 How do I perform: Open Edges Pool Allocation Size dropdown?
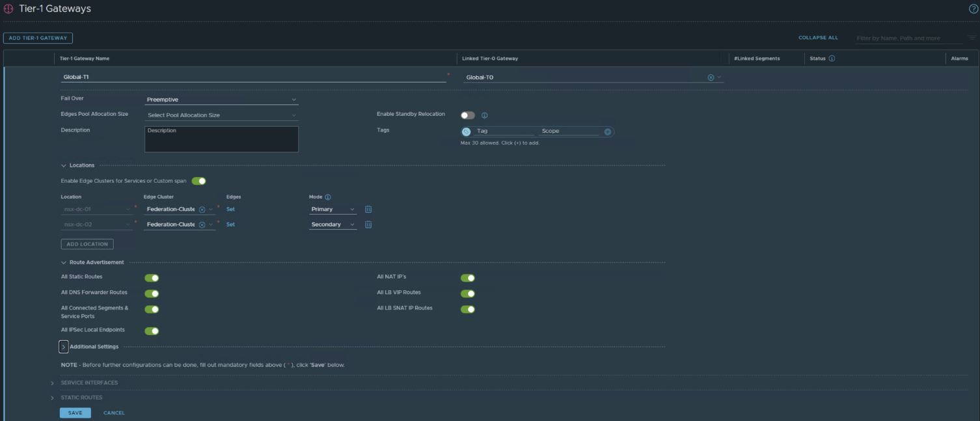point(221,115)
